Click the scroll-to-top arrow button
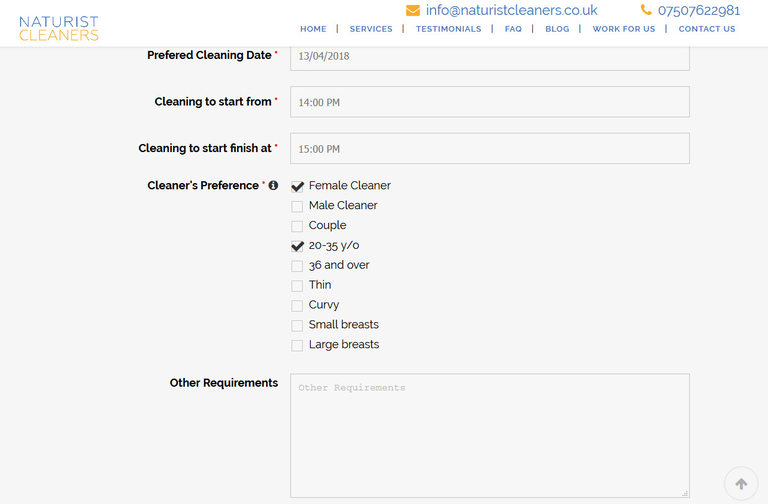This screenshot has height=504, width=768. 741,483
